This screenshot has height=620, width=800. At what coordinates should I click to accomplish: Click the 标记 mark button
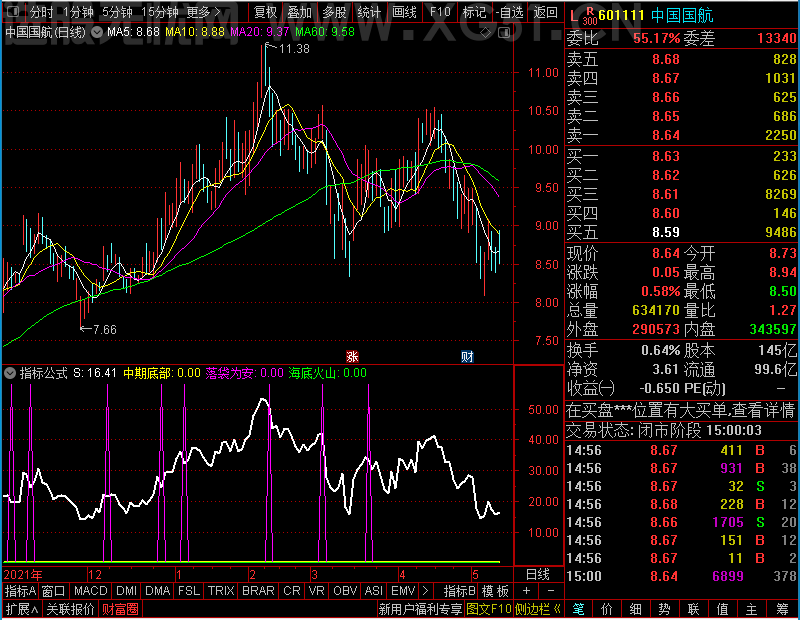pos(474,12)
